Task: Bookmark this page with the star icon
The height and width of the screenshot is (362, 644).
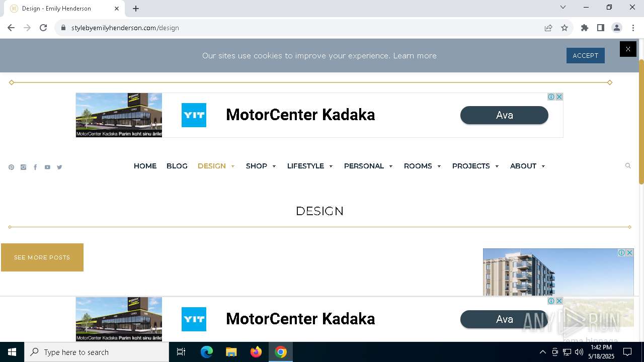Action: click(x=565, y=28)
